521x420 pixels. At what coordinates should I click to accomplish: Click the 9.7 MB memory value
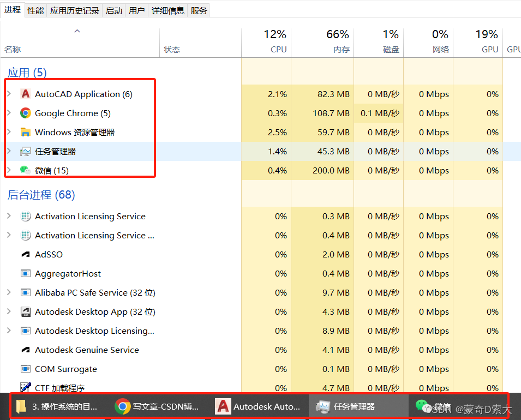[336, 293]
